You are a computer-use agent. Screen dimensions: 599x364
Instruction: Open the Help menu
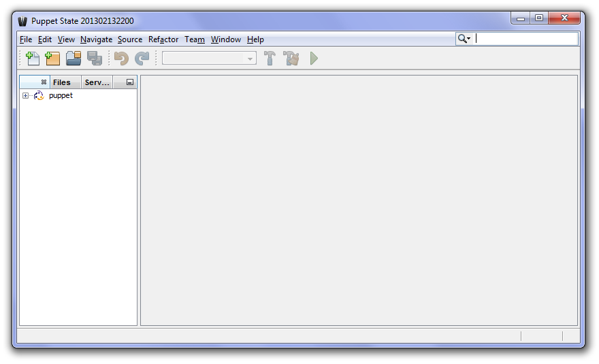click(x=255, y=39)
